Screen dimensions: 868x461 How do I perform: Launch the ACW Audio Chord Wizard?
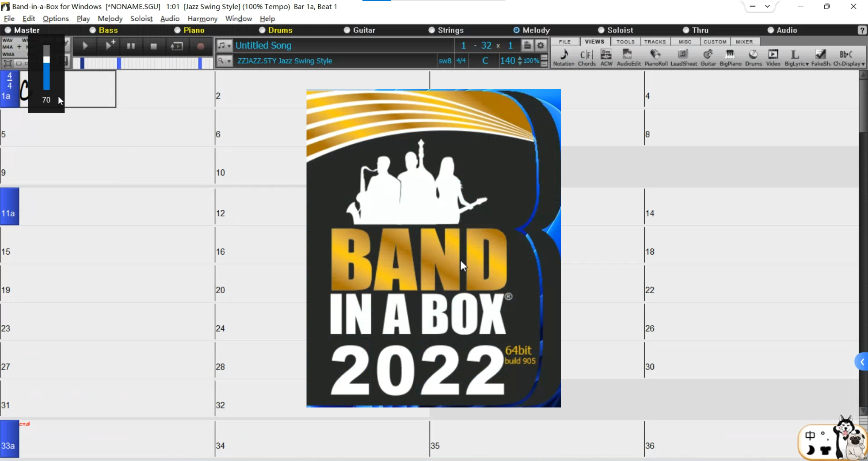606,57
